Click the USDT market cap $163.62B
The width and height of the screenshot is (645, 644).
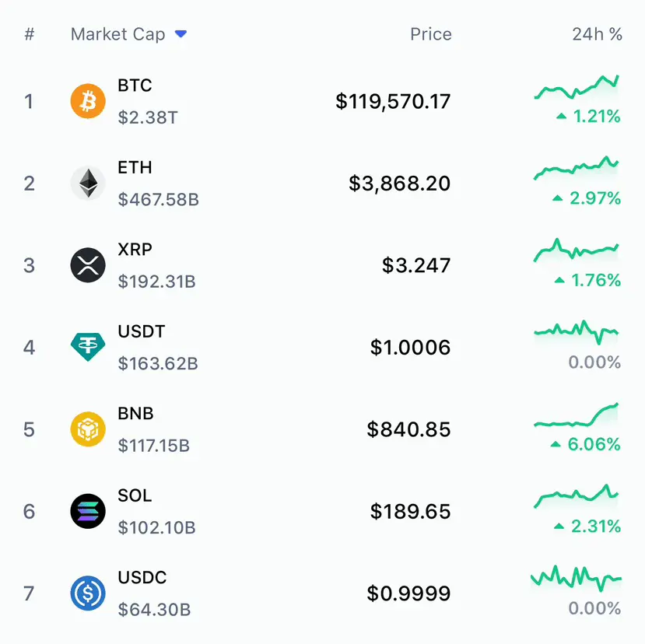click(x=158, y=363)
